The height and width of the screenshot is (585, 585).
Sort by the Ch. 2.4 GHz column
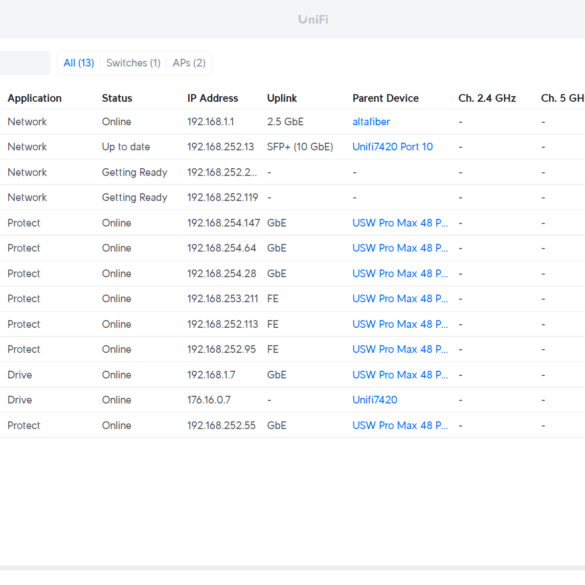click(487, 98)
